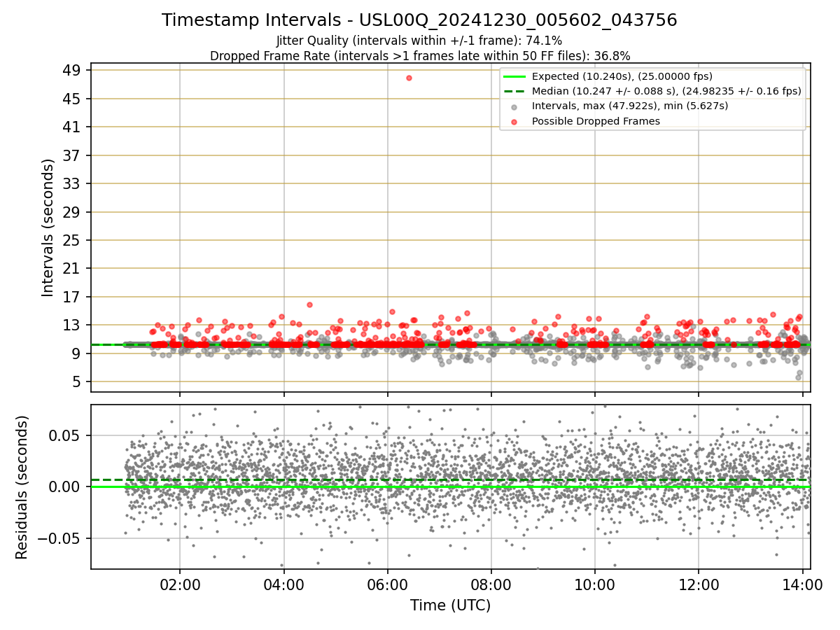This screenshot has width=840, height=630.
Task: Click the x-axis label 'Time (UTC)'
Action: [x=450, y=605]
